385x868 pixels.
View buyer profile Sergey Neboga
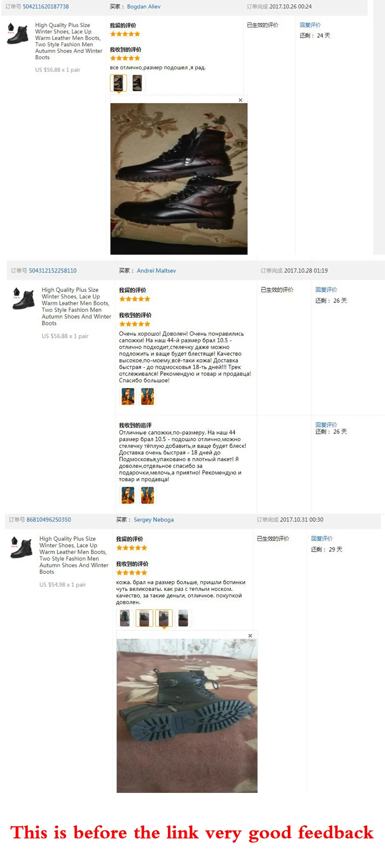point(154,519)
